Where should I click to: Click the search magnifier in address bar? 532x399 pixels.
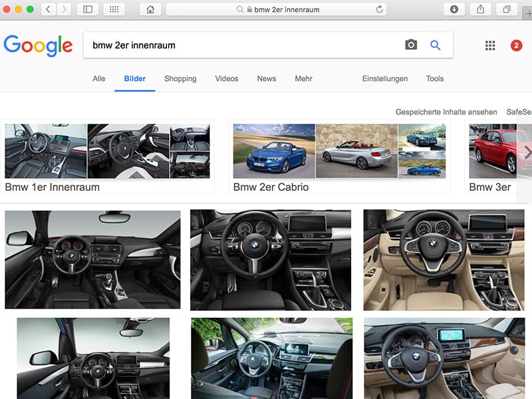pos(240,9)
